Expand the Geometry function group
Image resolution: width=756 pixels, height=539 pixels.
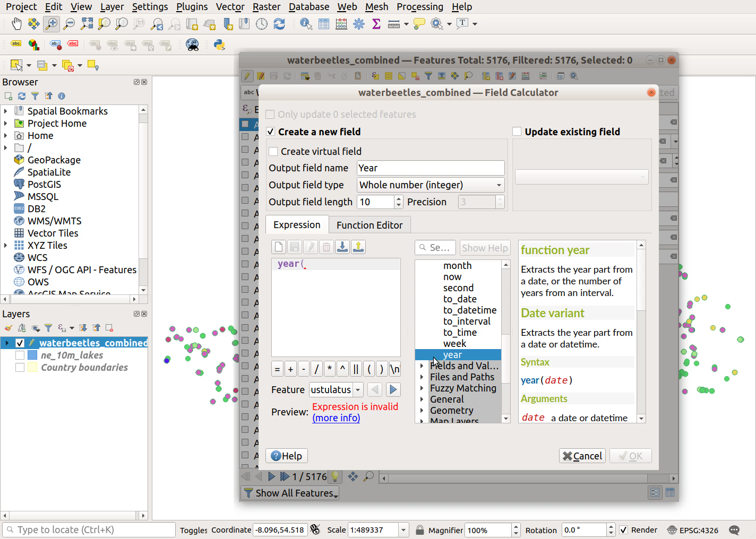click(422, 411)
